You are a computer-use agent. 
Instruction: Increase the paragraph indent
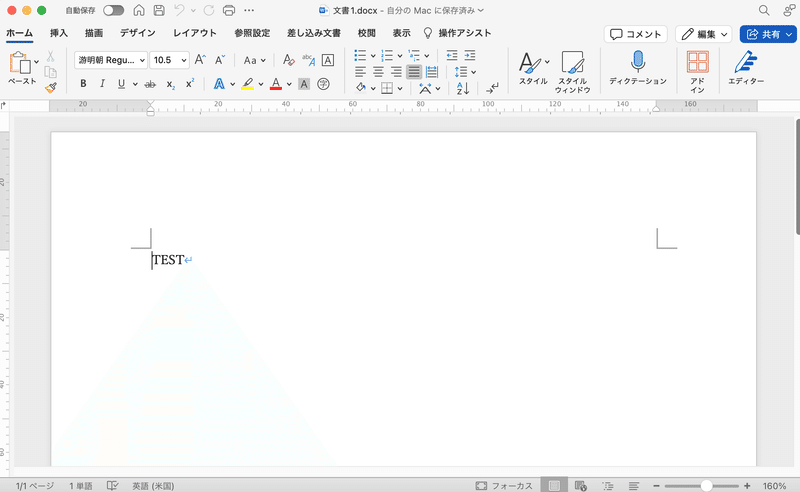click(469, 55)
